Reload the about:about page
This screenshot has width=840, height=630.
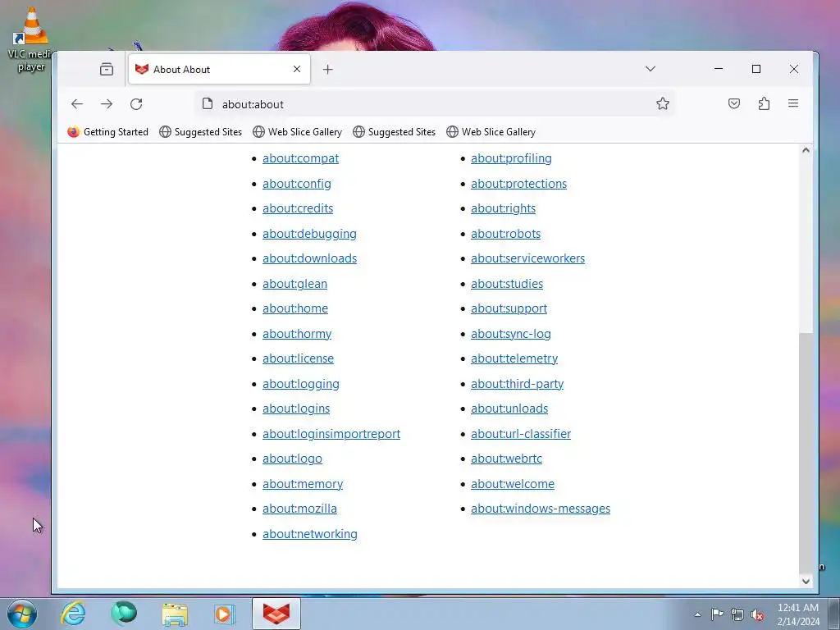pos(136,104)
